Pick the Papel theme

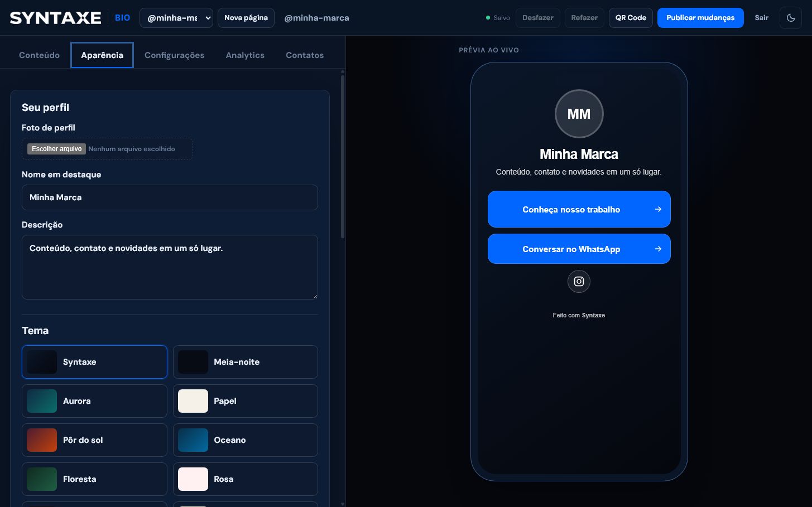[246, 401]
